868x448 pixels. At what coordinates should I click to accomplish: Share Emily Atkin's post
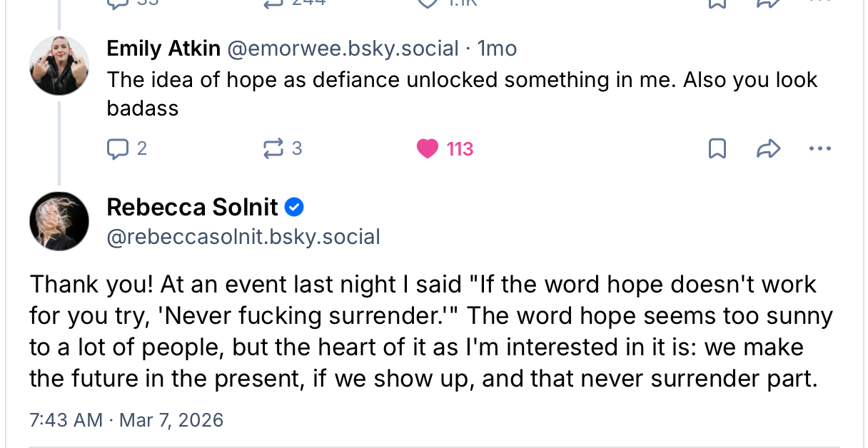coord(767,148)
